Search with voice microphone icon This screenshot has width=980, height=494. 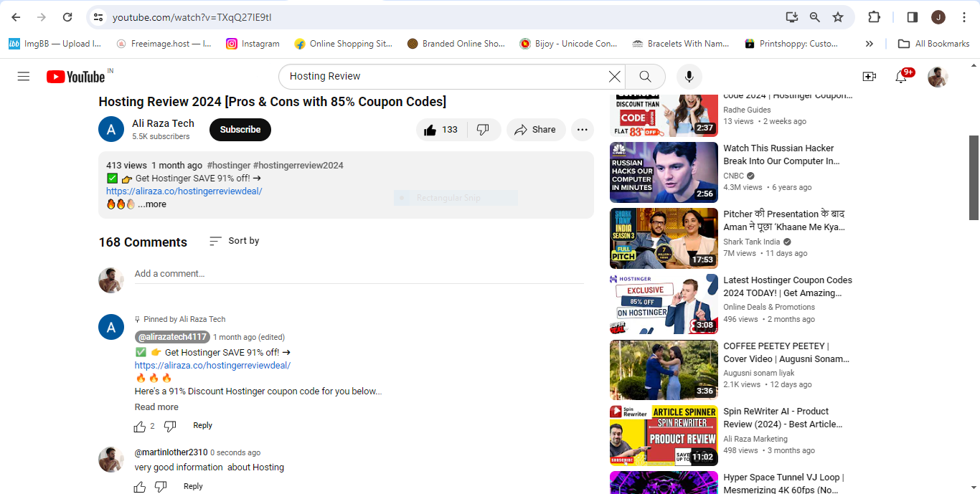689,77
